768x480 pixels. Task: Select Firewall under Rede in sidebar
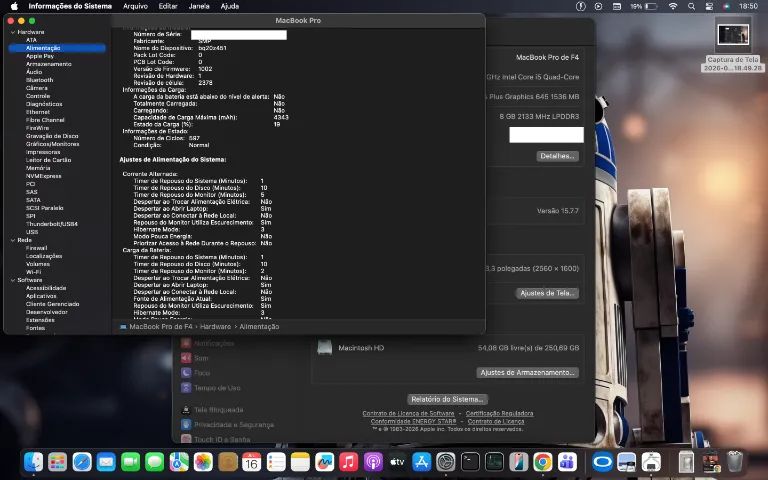point(36,248)
